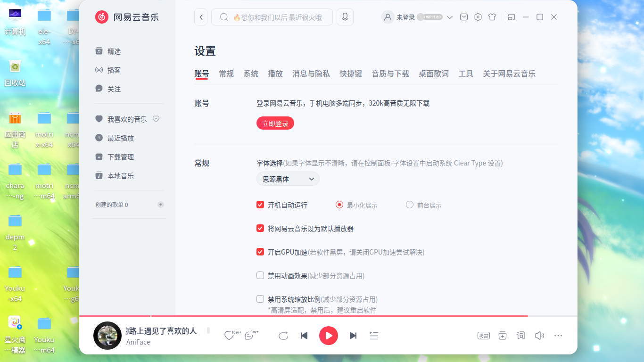
Task: Expand the 未登录 account dropdown
Action: (449, 16)
